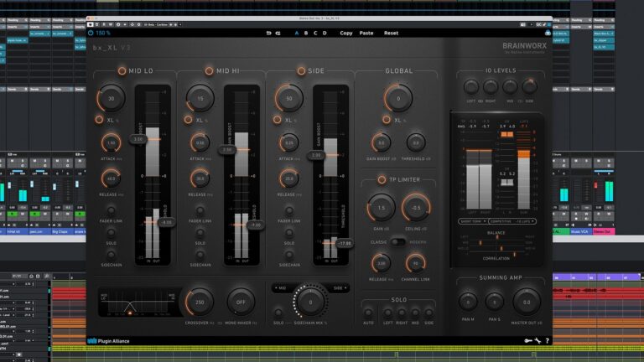Open the question mark help icon
This screenshot has height=362, width=644.
tap(547, 341)
